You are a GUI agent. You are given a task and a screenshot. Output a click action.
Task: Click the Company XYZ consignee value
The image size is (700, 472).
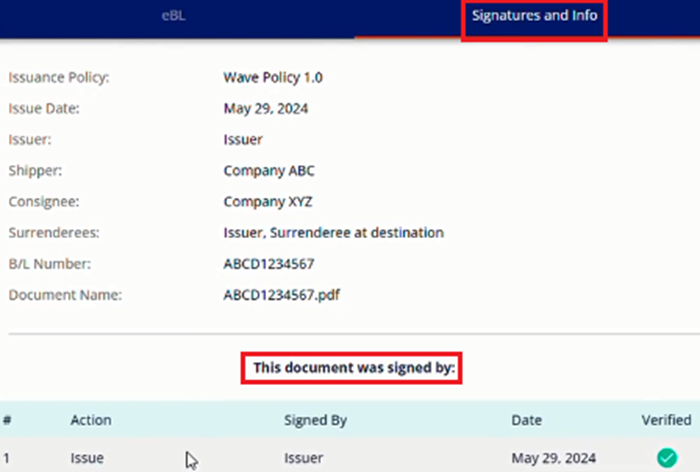267,202
